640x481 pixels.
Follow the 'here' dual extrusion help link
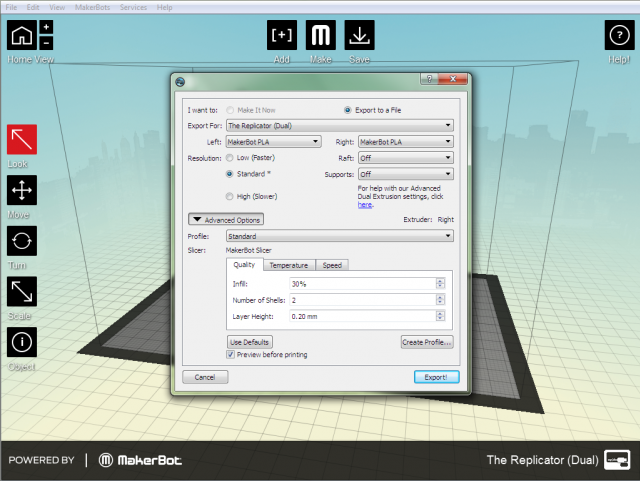[365, 205]
